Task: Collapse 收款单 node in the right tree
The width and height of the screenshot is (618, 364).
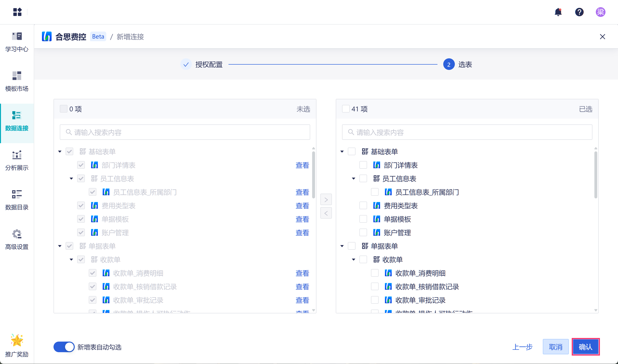Action: click(353, 260)
